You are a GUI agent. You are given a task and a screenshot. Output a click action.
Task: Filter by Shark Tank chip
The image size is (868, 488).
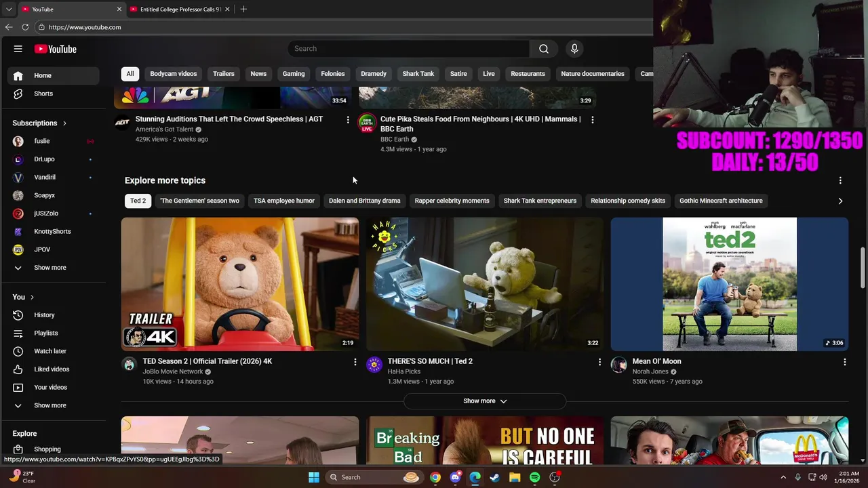tap(418, 74)
